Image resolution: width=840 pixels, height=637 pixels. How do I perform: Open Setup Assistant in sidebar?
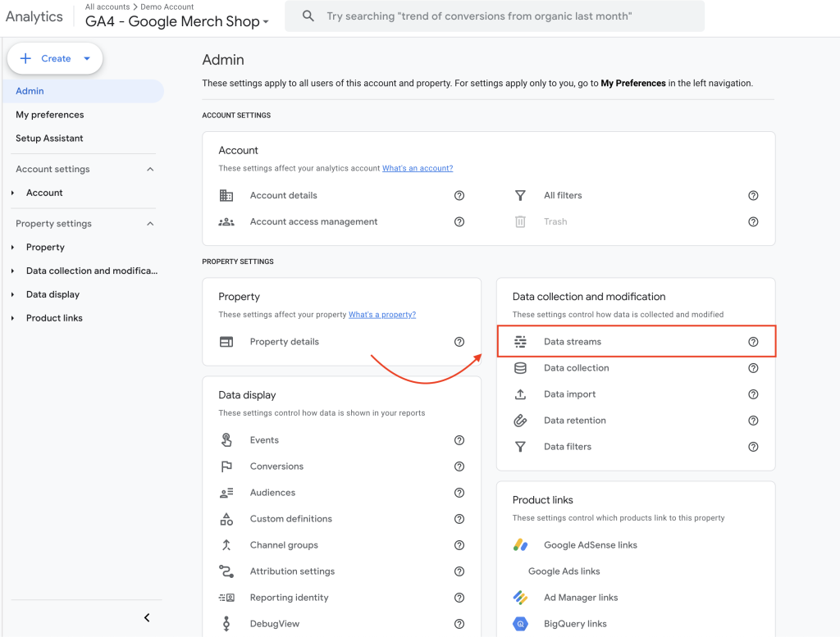click(x=49, y=138)
